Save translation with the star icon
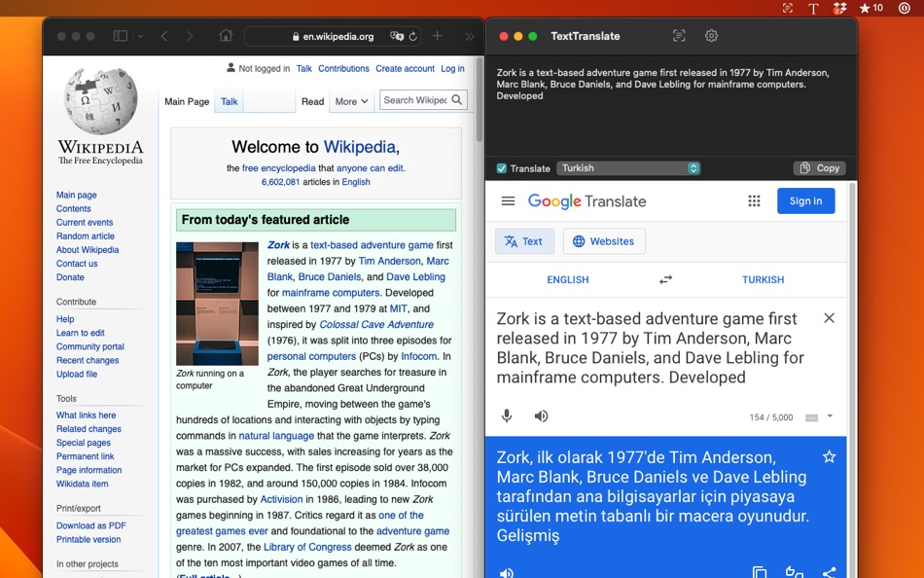Screen dimensions: 924x578 coord(829,456)
